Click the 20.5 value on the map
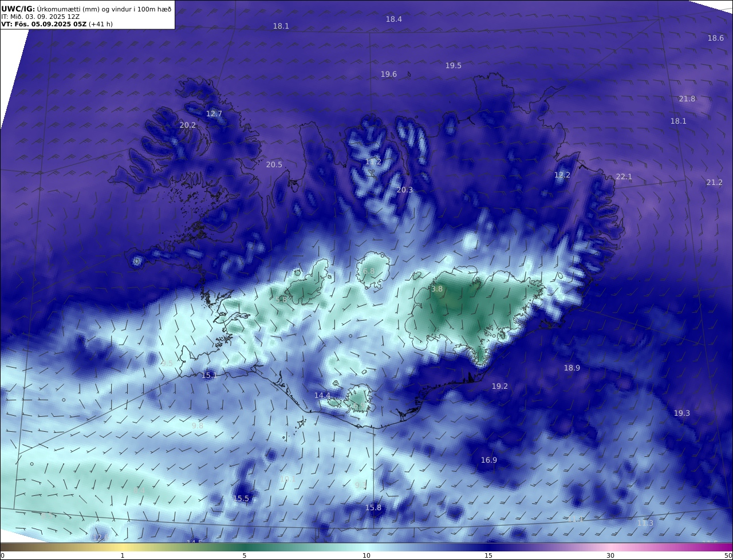This screenshot has height=560, width=733. (x=274, y=164)
